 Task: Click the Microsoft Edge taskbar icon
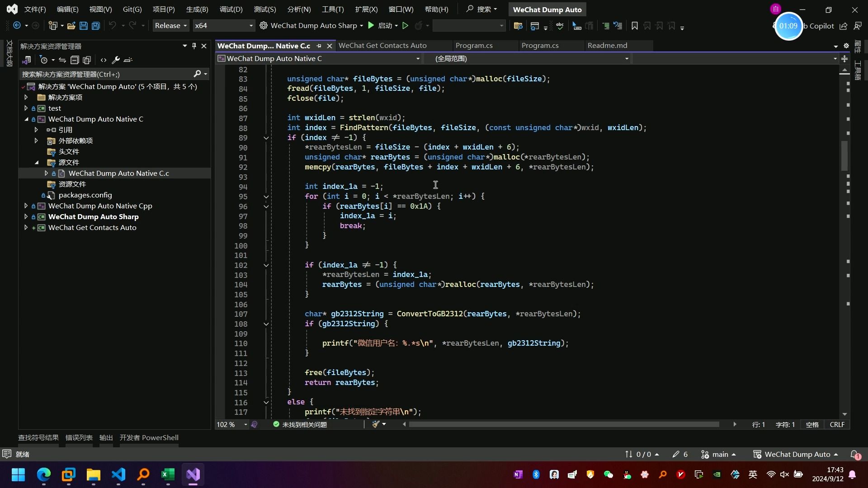tap(44, 474)
